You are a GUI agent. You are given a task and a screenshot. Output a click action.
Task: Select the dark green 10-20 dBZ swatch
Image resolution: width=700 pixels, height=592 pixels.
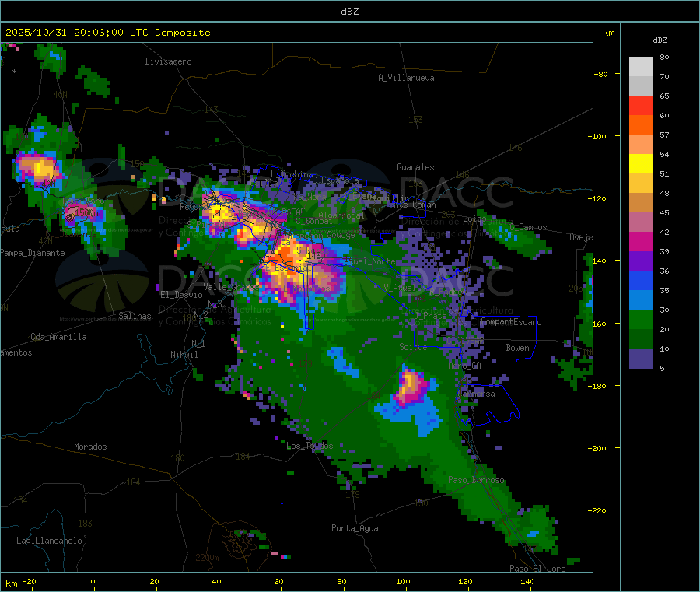click(641, 339)
